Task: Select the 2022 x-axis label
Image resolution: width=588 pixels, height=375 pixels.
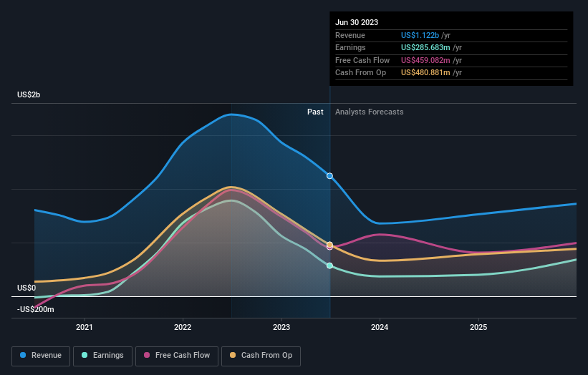Action: pyautogui.click(x=183, y=327)
